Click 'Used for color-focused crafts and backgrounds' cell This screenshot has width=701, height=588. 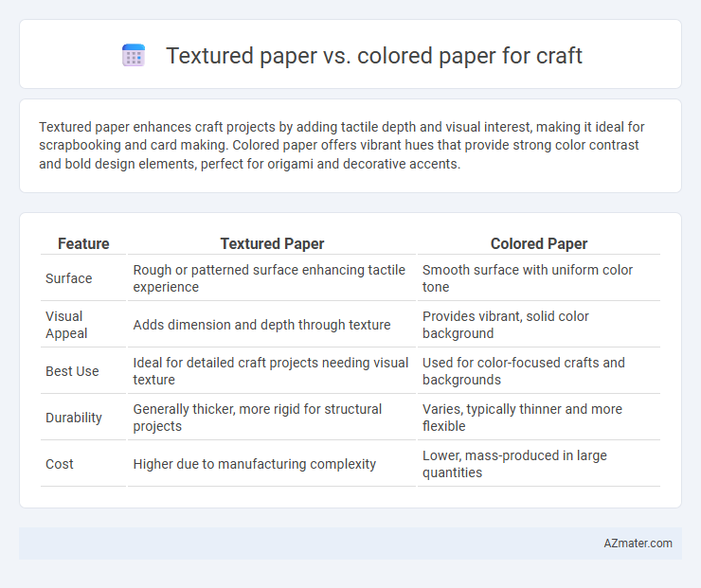point(539,371)
